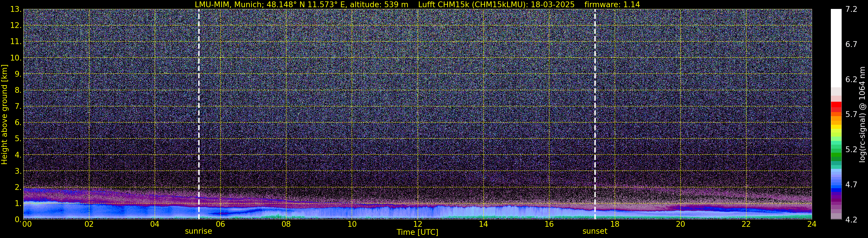Click the height axis tick label '2.'
The height and width of the screenshot is (238, 868).
click(18, 187)
